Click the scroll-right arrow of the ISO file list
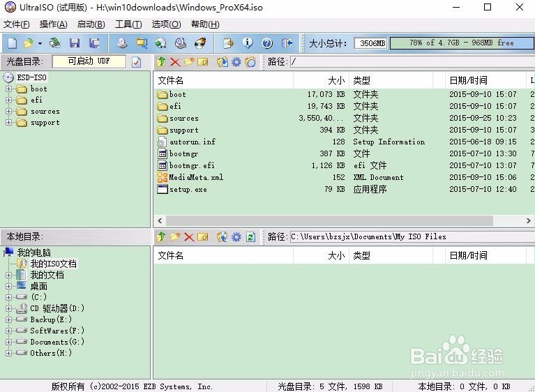Viewport: 535px width, 392px height. pos(529,220)
